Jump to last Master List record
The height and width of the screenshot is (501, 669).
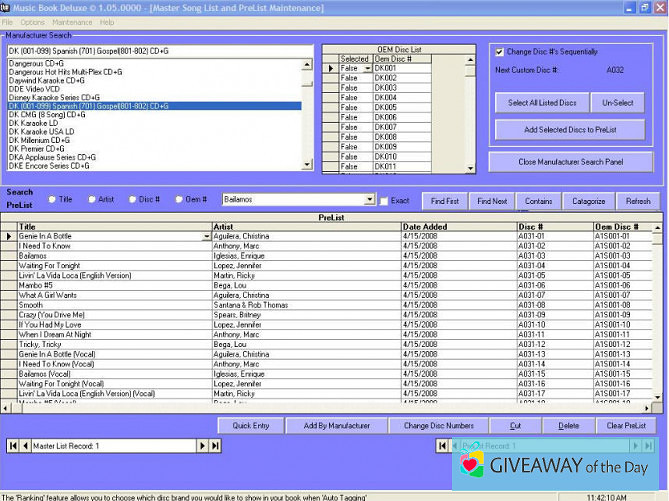214,445
